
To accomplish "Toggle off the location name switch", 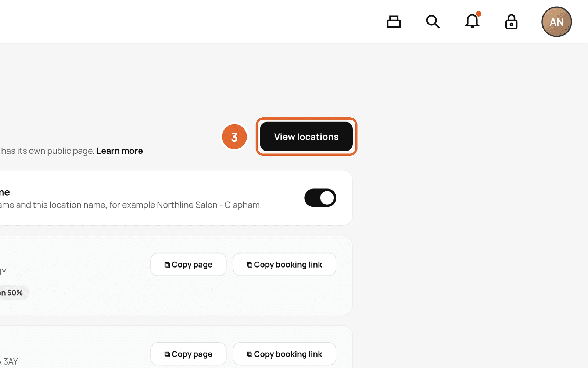I will point(320,198).
